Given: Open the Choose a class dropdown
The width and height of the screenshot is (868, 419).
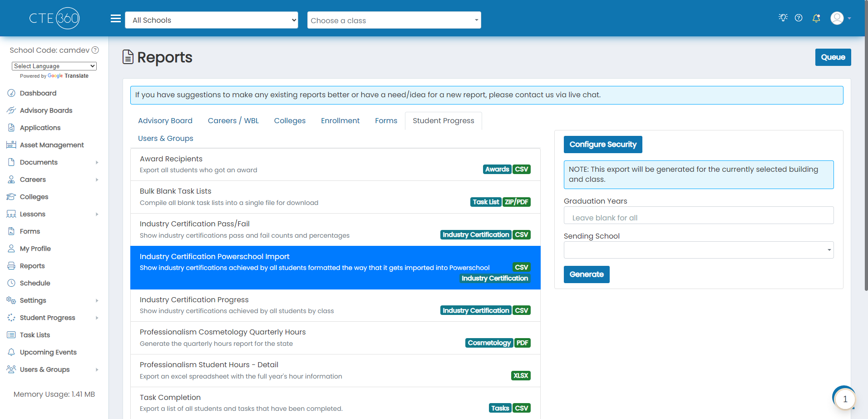Looking at the screenshot, I should (394, 20).
